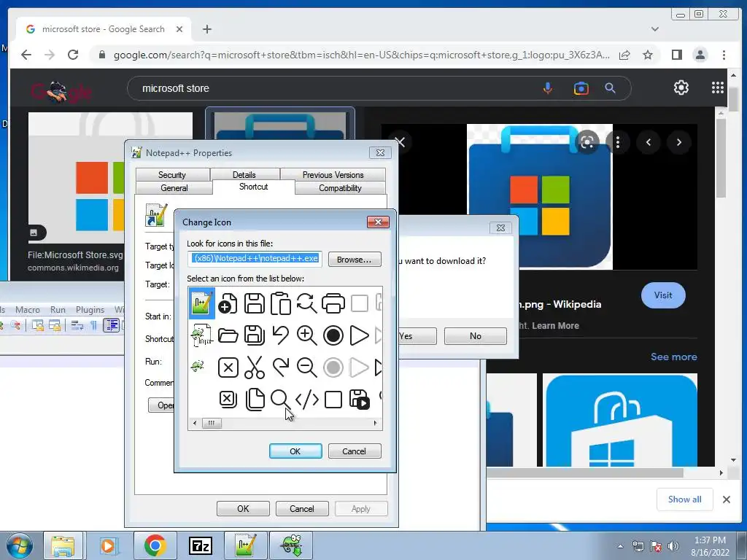Image resolution: width=747 pixels, height=560 pixels.
Task: Click Google voice search microphone
Action: point(548,88)
